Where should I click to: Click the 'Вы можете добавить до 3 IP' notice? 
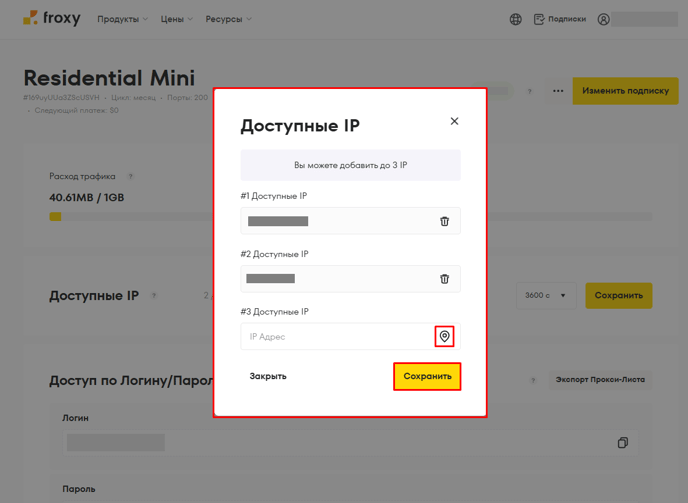pos(351,165)
